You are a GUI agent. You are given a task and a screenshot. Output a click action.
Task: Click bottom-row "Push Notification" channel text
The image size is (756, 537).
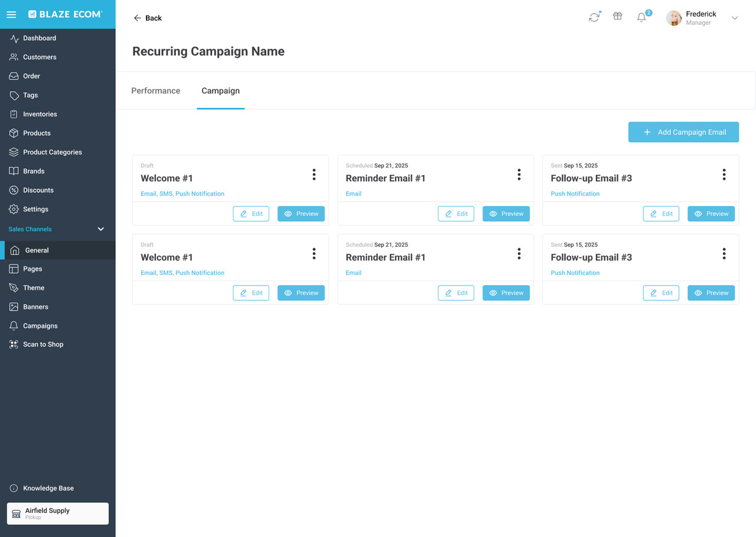tap(575, 273)
